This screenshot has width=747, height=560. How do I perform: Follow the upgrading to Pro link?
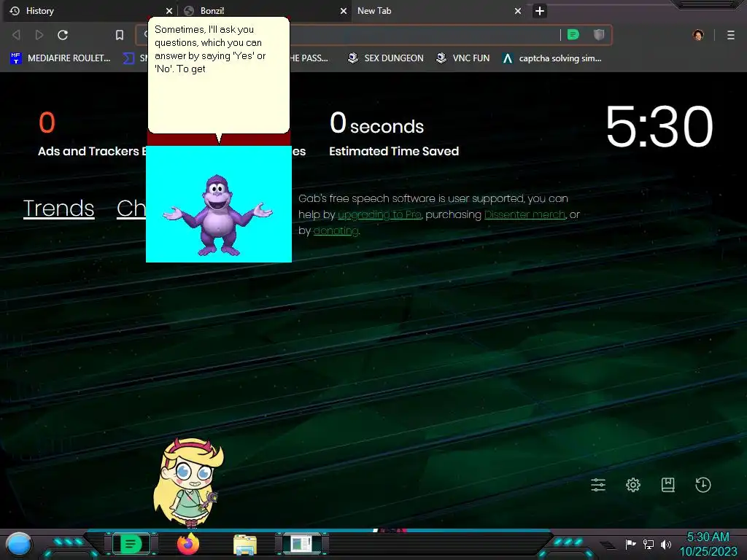click(x=379, y=215)
